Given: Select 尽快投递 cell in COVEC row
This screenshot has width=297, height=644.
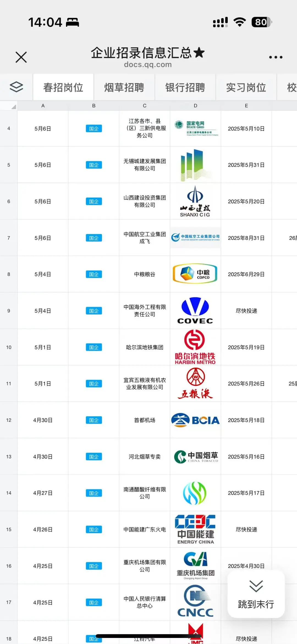Looking at the screenshot, I should point(246,311).
